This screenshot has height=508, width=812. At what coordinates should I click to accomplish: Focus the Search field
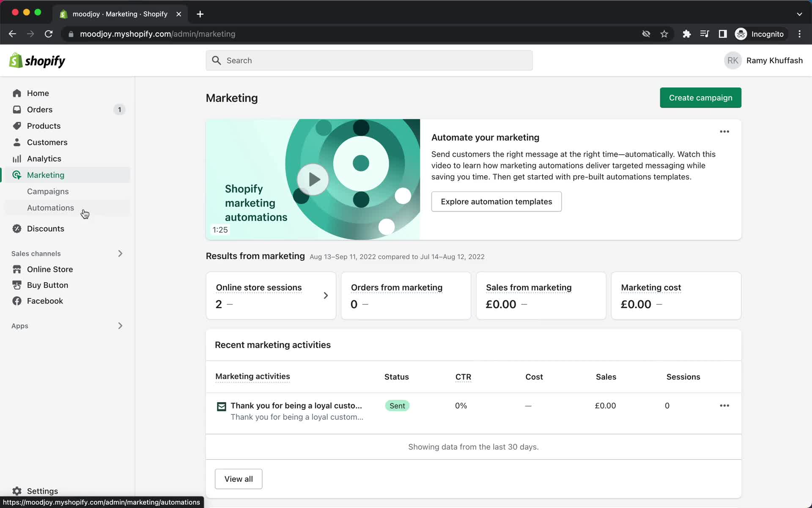pyautogui.click(x=369, y=61)
